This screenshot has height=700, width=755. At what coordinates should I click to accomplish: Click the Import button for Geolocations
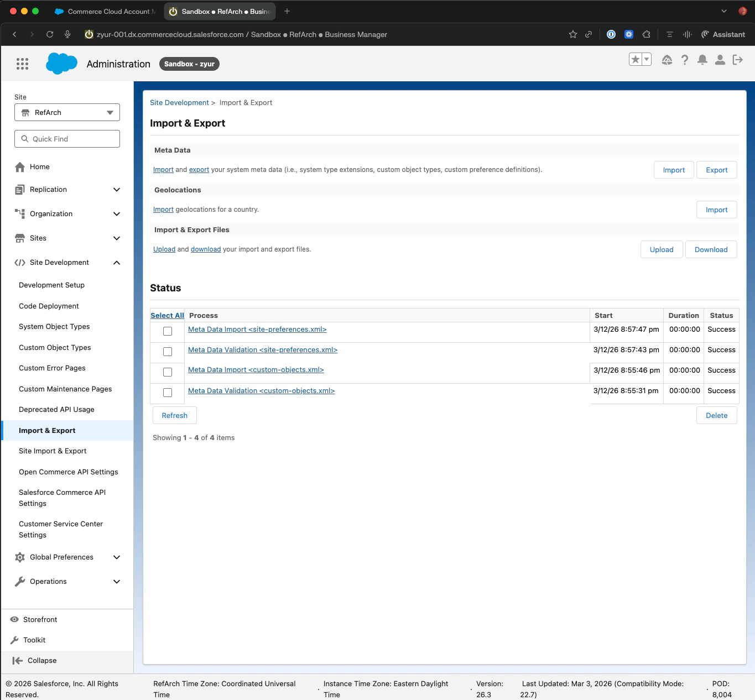pos(717,210)
